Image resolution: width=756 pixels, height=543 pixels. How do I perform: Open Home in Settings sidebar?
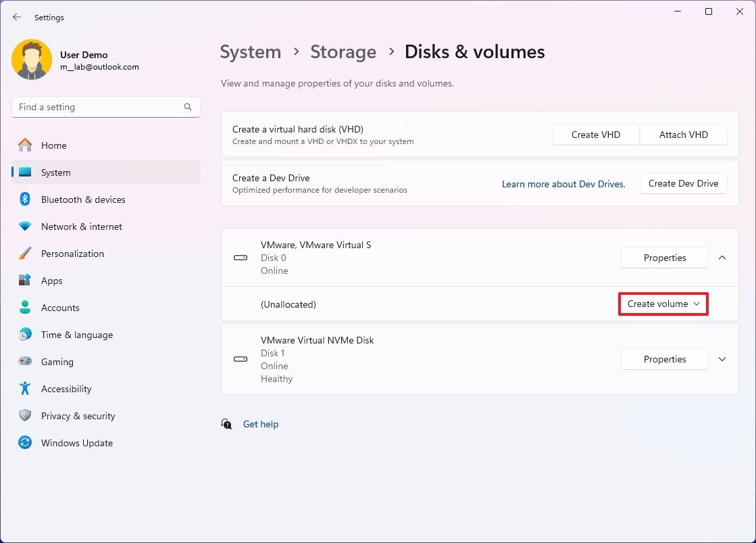click(x=54, y=145)
